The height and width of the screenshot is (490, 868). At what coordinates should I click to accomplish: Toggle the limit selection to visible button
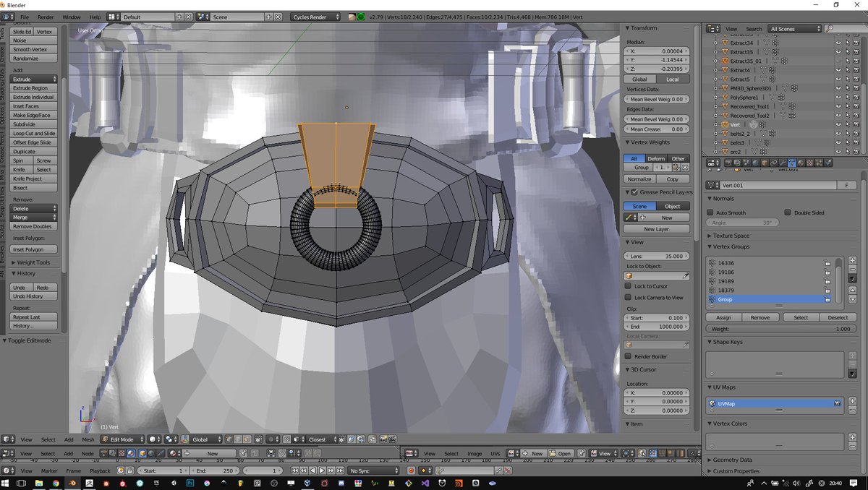click(x=258, y=439)
